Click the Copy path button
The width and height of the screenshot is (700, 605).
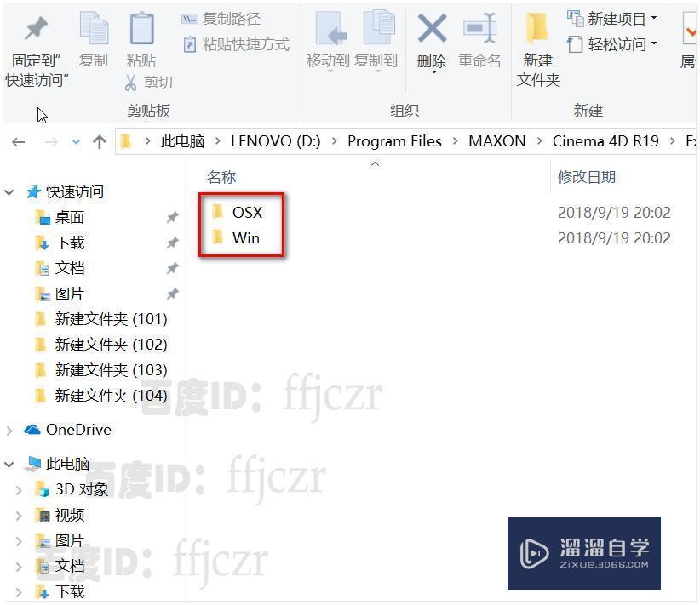[x=221, y=19]
